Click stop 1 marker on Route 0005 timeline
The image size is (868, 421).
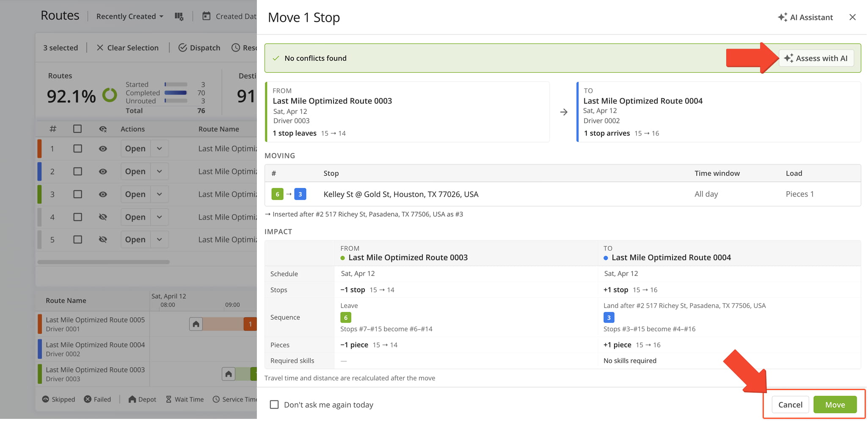coord(250,324)
